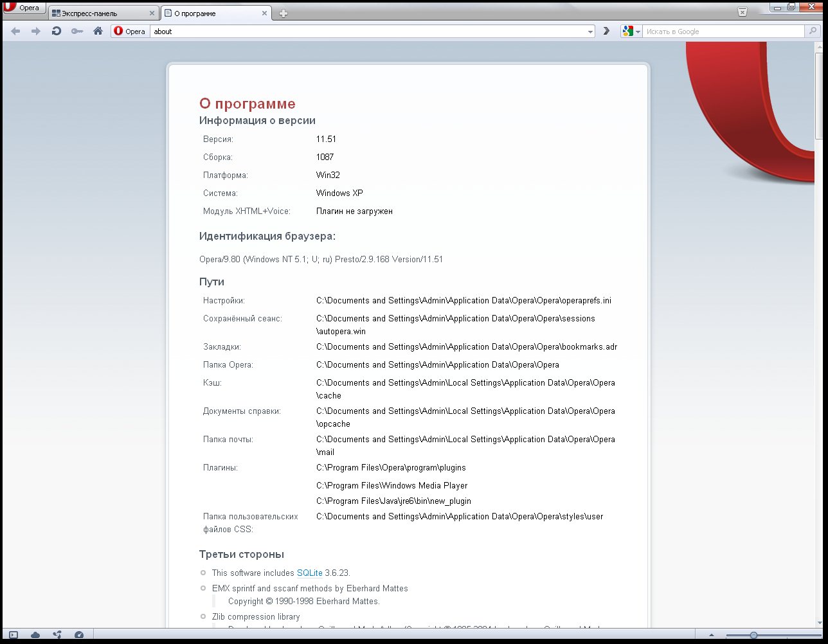Open the SQLite link
The height and width of the screenshot is (644, 828).
click(310, 573)
